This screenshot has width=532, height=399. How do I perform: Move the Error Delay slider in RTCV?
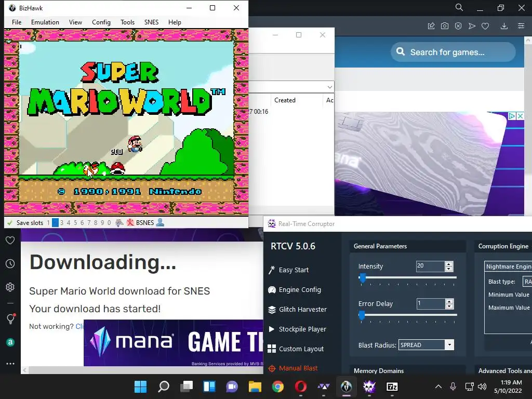362,315
